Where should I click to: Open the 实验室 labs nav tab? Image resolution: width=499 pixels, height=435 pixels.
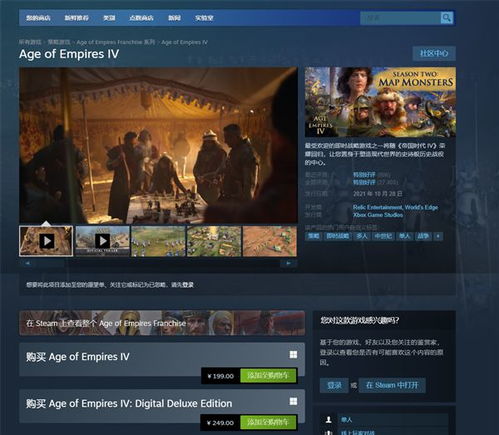coord(204,18)
